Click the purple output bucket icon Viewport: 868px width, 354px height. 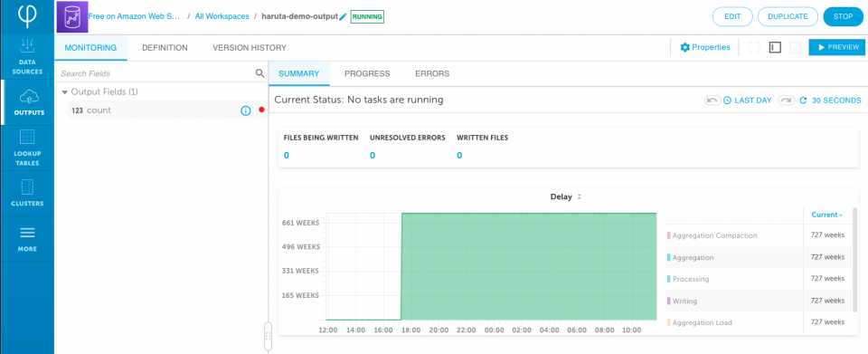(72, 16)
